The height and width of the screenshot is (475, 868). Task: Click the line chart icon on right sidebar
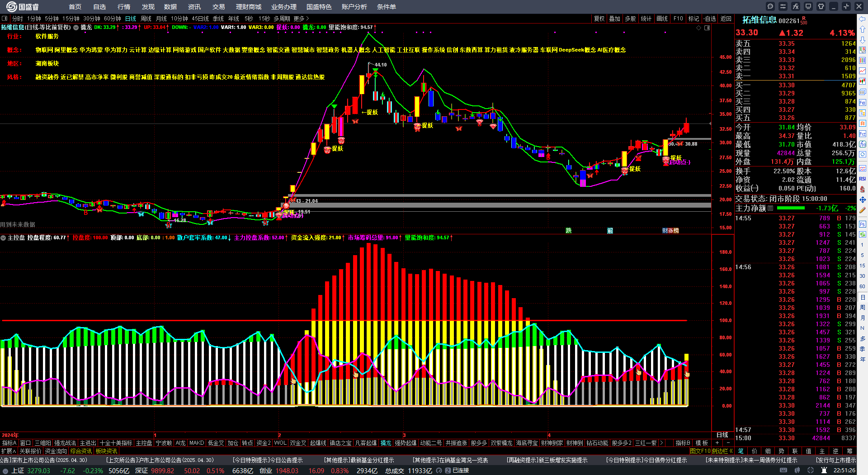[x=863, y=71]
